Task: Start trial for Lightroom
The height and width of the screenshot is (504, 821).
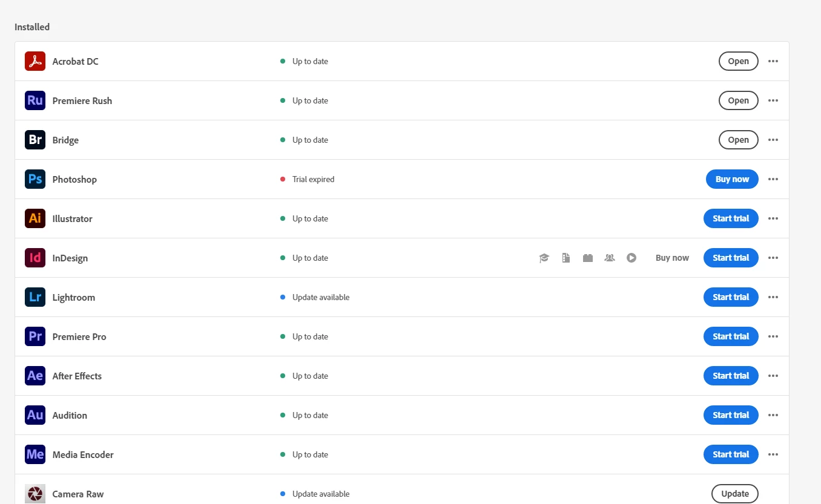Action: (731, 297)
